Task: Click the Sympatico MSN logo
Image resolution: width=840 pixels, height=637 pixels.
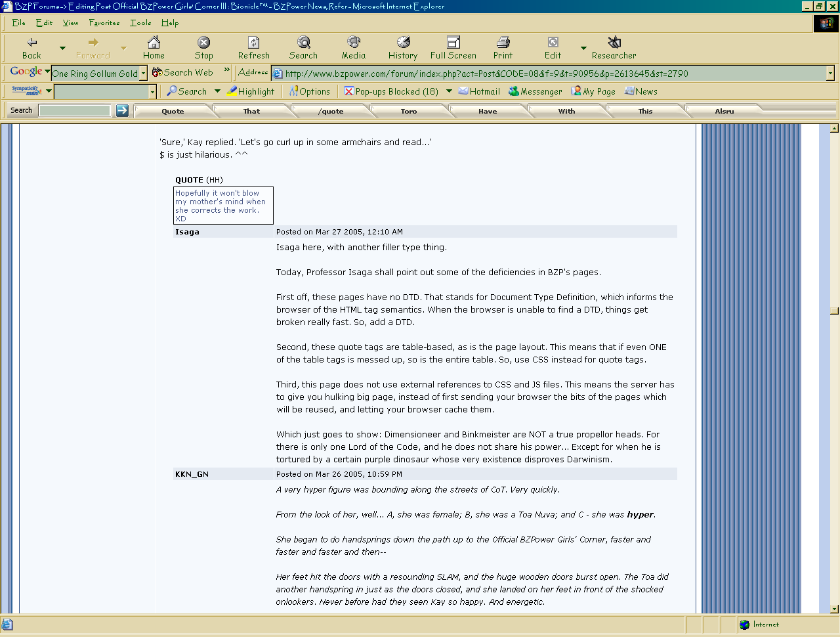Action: tap(26, 91)
